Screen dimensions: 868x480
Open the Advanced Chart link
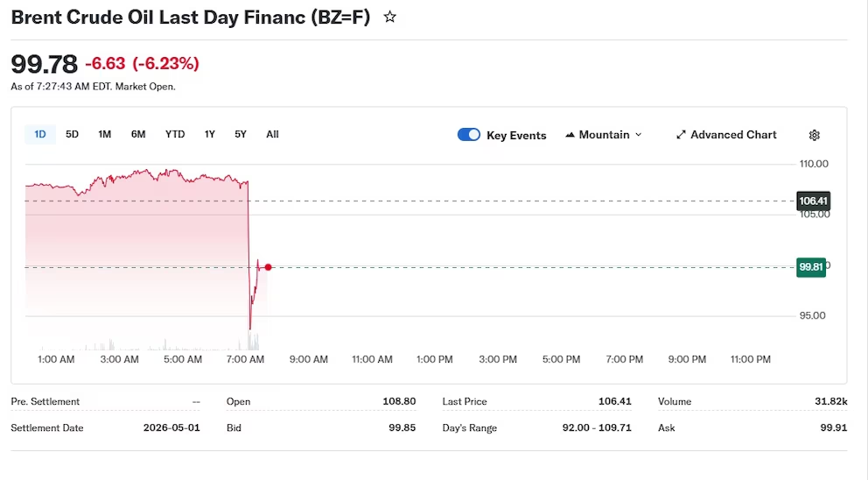[x=733, y=135]
